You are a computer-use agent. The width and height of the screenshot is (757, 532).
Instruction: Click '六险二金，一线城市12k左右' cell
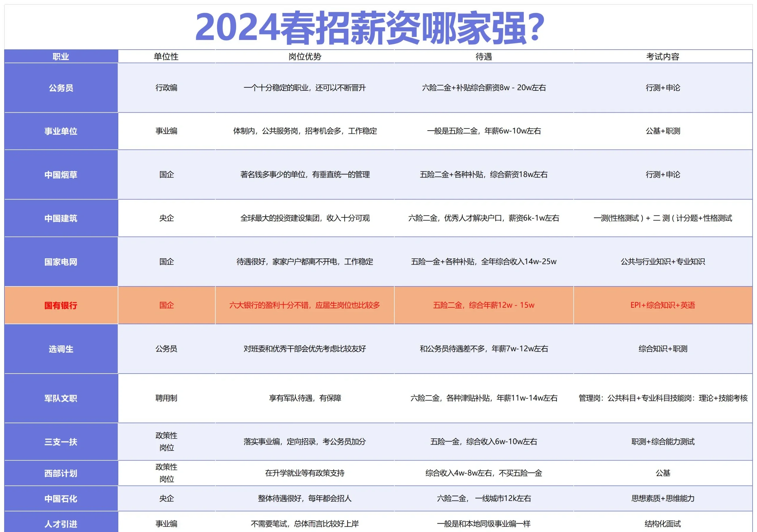(484, 498)
